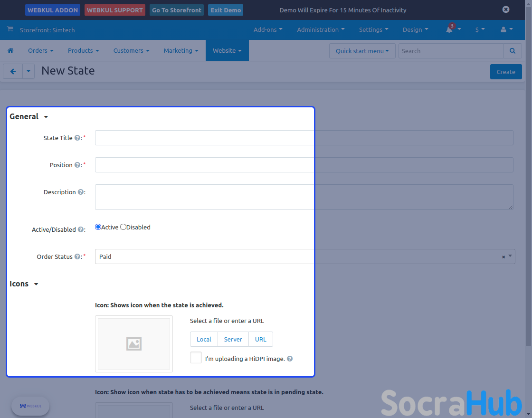The image size is (532, 418).
Task: Choose Local file upload option
Action: click(204, 339)
